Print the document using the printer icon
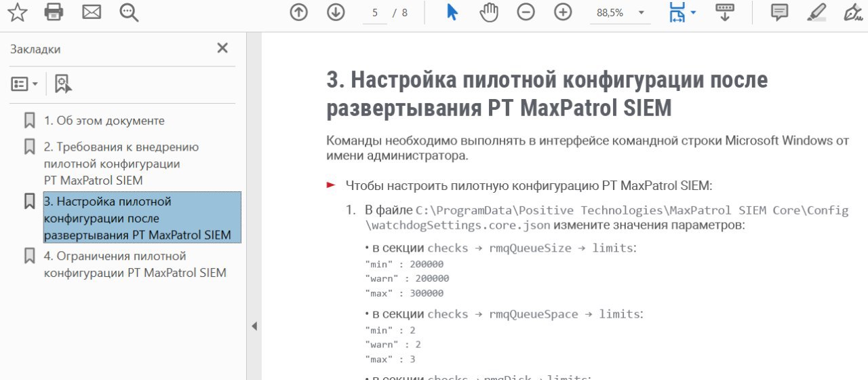The image size is (868, 380). [x=54, y=12]
